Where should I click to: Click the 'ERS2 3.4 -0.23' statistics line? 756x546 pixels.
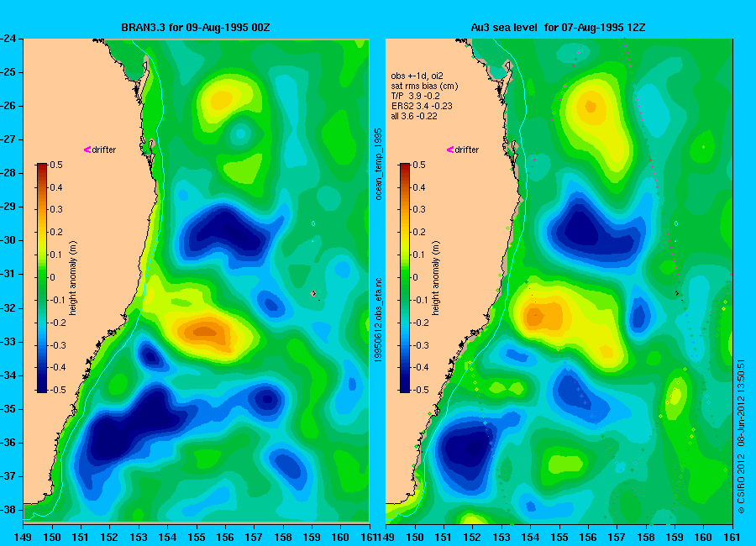[x=422, y=106]
